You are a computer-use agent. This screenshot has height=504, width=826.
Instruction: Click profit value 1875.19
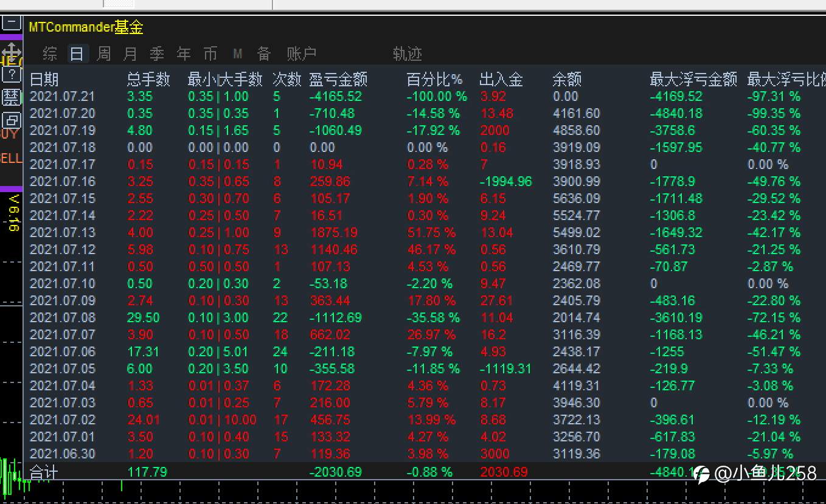pos(333,233)
